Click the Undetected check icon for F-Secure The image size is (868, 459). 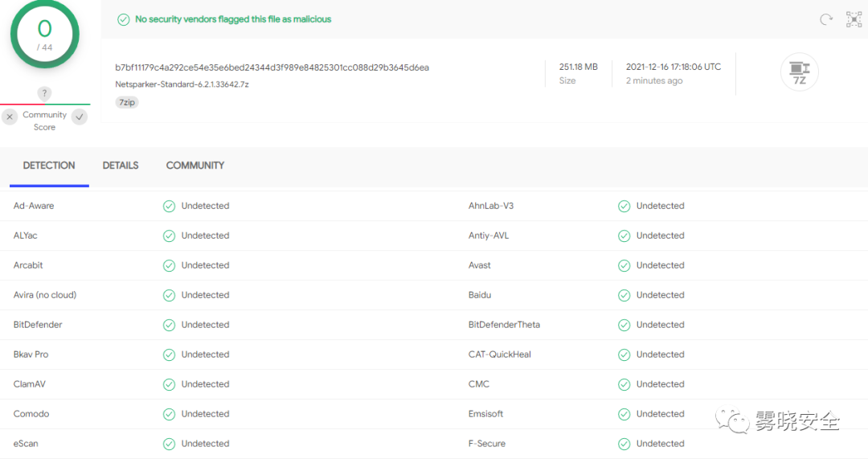click(x=624, y=444)
